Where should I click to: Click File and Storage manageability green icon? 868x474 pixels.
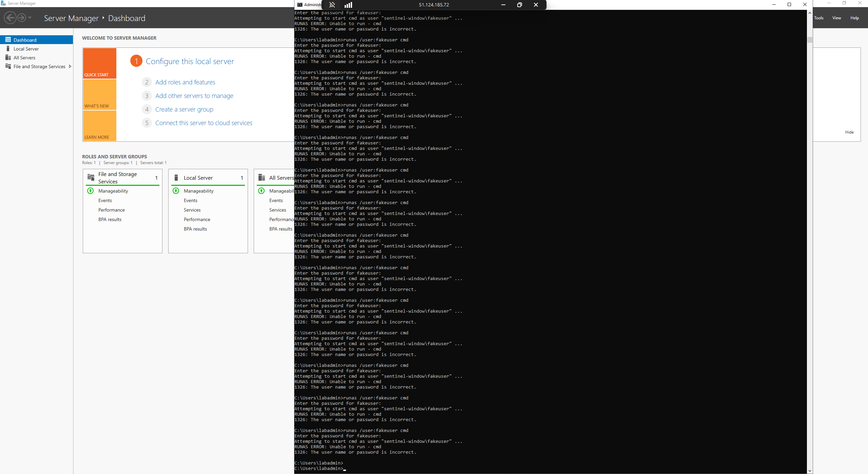[x=91, y=191]
